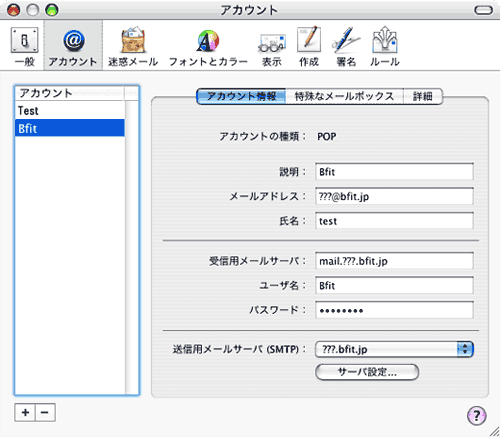
Task: Open the SMTP server dropdown
Action: pos(394,349)
